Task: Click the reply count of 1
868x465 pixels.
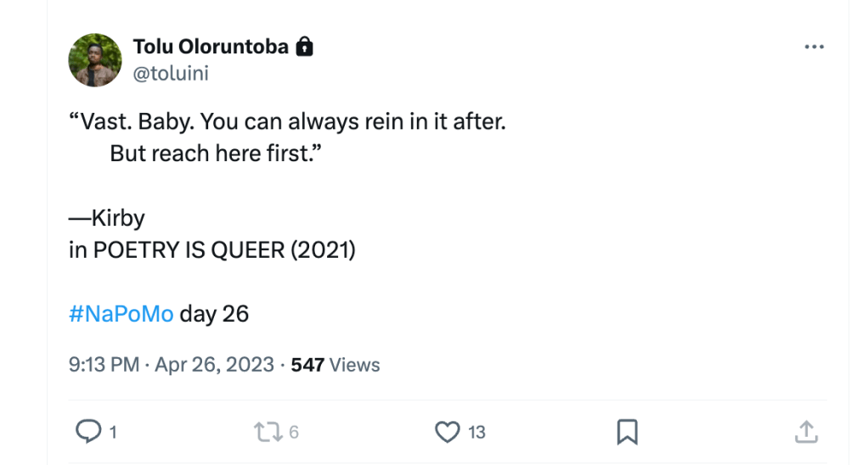Action: coord(113,433)
